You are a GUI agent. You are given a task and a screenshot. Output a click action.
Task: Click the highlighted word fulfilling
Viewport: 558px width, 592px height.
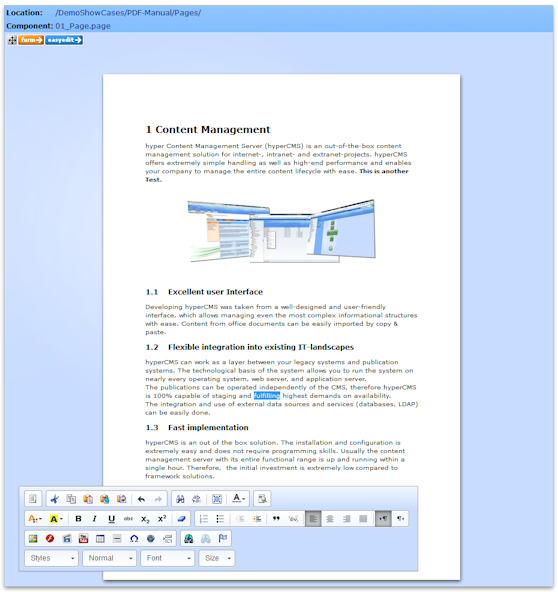coord(267,396)
